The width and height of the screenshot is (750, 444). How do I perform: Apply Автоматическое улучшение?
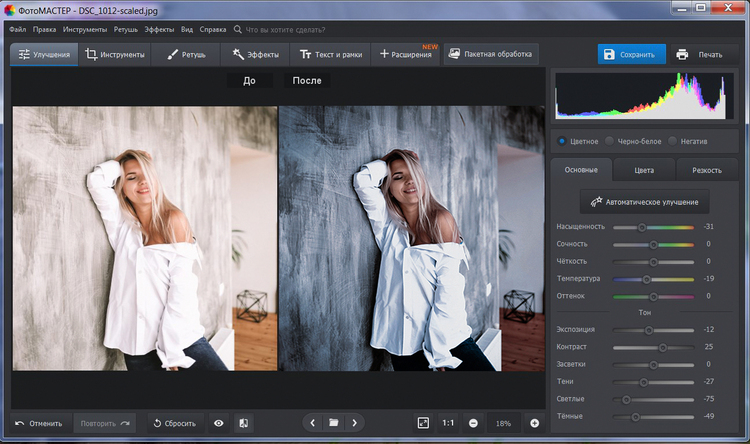click(x=644, y=202)
